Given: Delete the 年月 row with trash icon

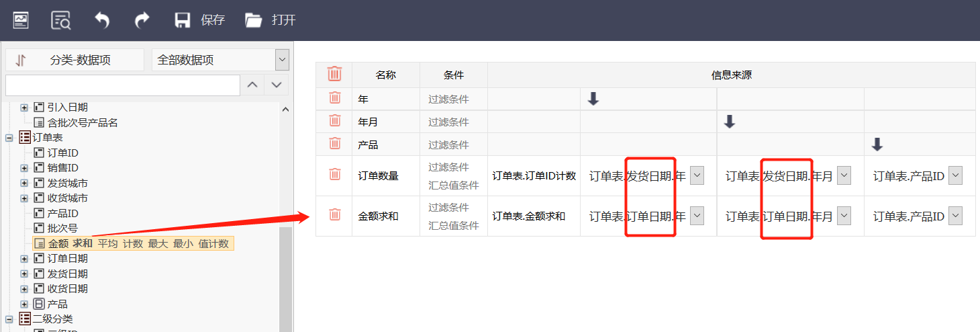Looking at the screenshot, I should pos(334,121).
